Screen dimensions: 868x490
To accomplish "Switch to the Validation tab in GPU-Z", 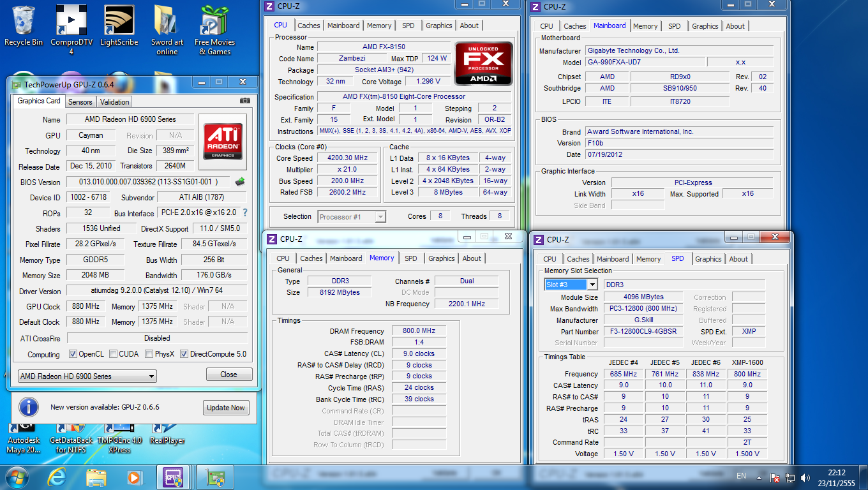I will tap(115, 102).
